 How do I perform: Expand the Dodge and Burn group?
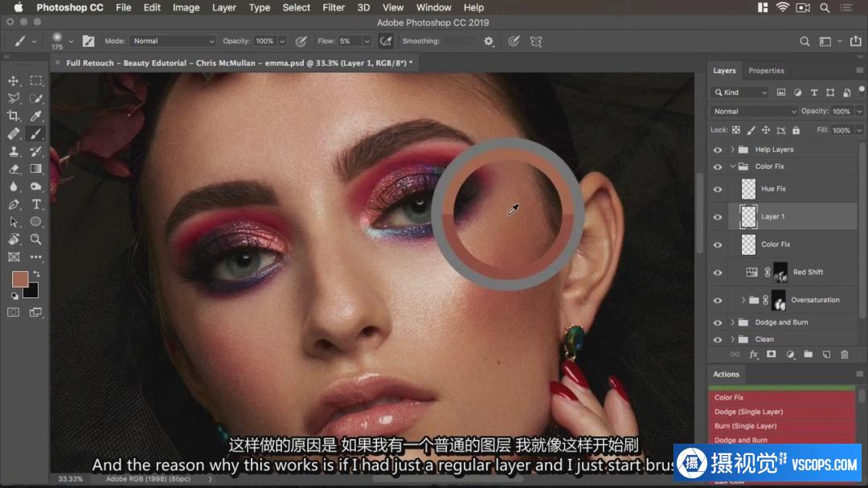732,322
